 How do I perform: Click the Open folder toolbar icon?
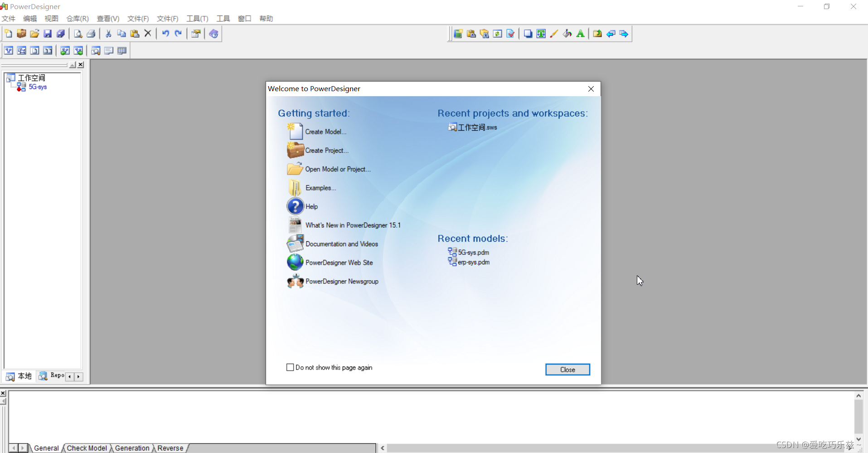click(x=34, y=34)
